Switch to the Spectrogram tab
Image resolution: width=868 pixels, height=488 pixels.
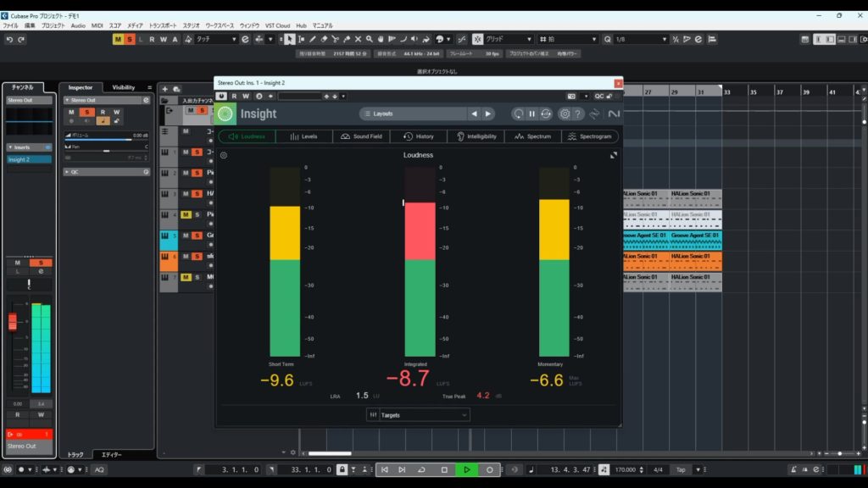click(590, 136)
